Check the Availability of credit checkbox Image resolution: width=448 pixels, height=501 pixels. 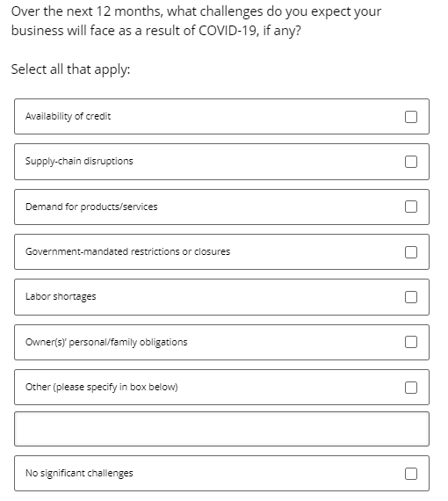410,117
